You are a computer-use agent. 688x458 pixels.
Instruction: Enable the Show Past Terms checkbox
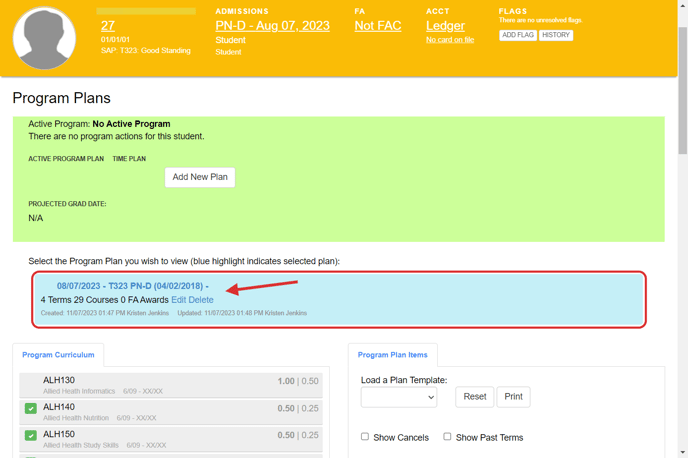(447, 437)
